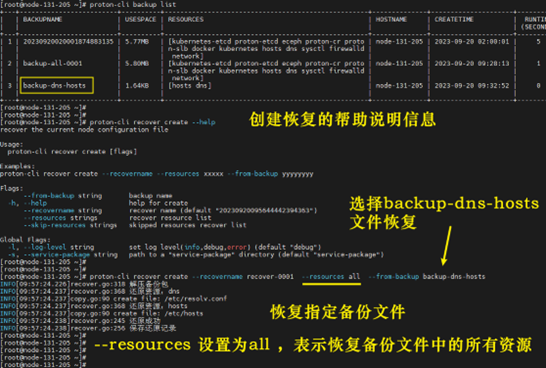Click the 'help for create' description
The width and height of the screenshot is (546, 368).
click(x=158, y=203)
